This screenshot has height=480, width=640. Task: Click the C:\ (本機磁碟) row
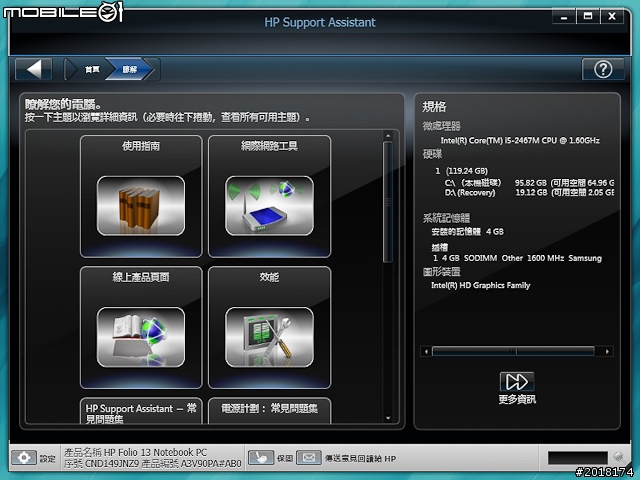tap(529, 183)
